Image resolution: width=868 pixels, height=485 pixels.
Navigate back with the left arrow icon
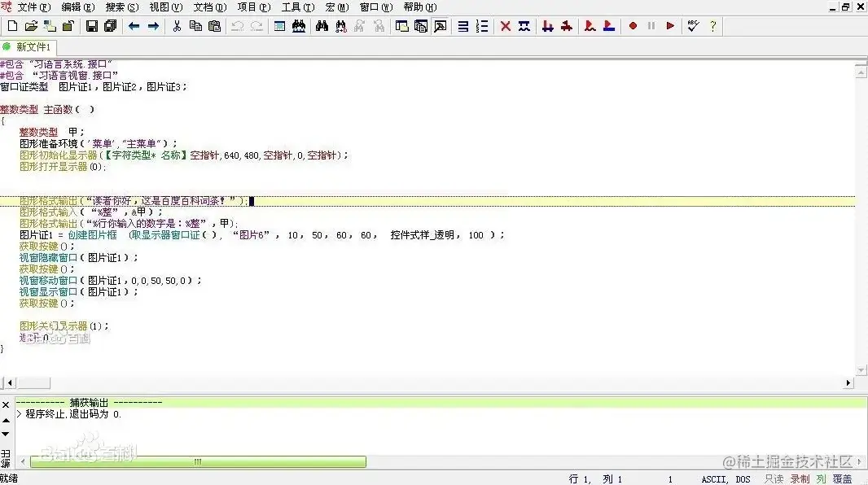(x=134, y=26)
